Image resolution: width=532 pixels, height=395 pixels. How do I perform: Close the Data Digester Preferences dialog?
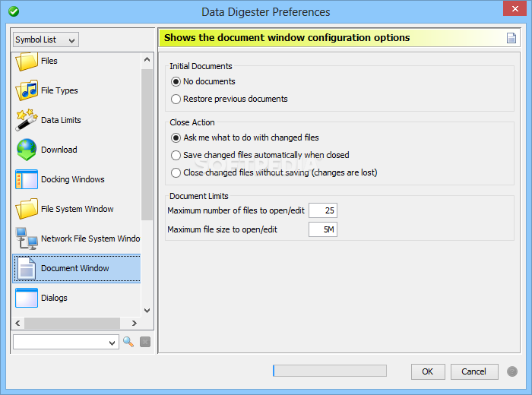click(515, 8)
